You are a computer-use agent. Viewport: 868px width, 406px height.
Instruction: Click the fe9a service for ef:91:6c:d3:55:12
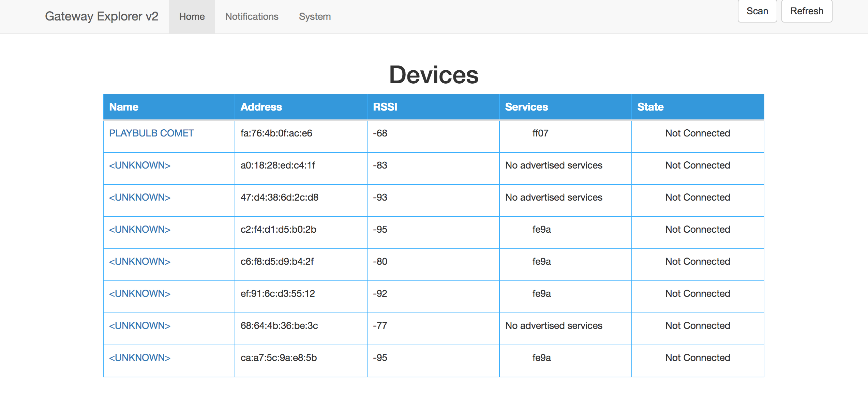tap(542, 293)
